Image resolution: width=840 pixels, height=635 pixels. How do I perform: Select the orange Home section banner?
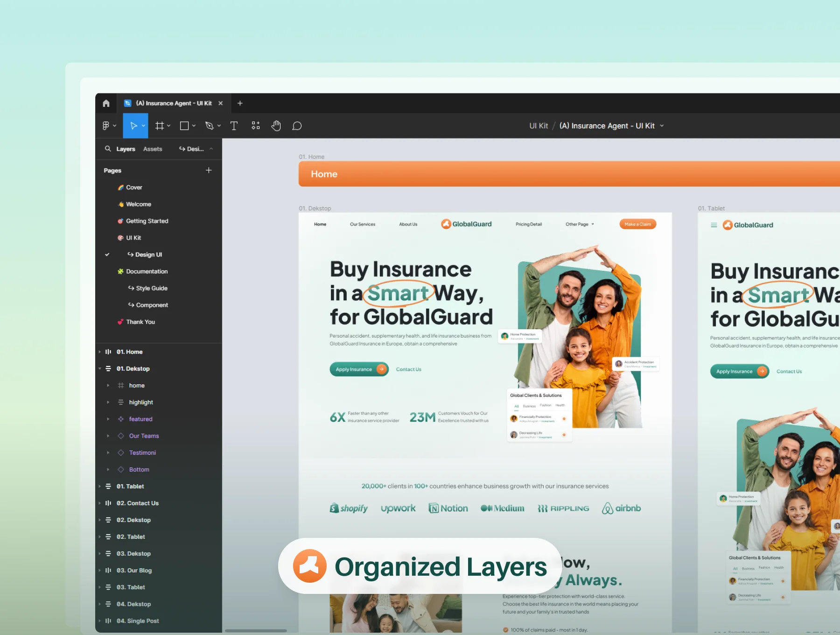pyautogui.click(x=569, y=174)
